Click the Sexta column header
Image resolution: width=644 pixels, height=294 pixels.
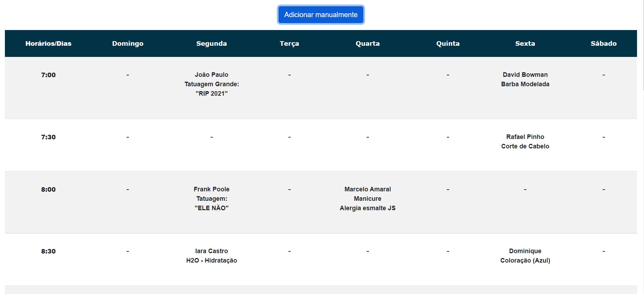(x=525, y=44)
